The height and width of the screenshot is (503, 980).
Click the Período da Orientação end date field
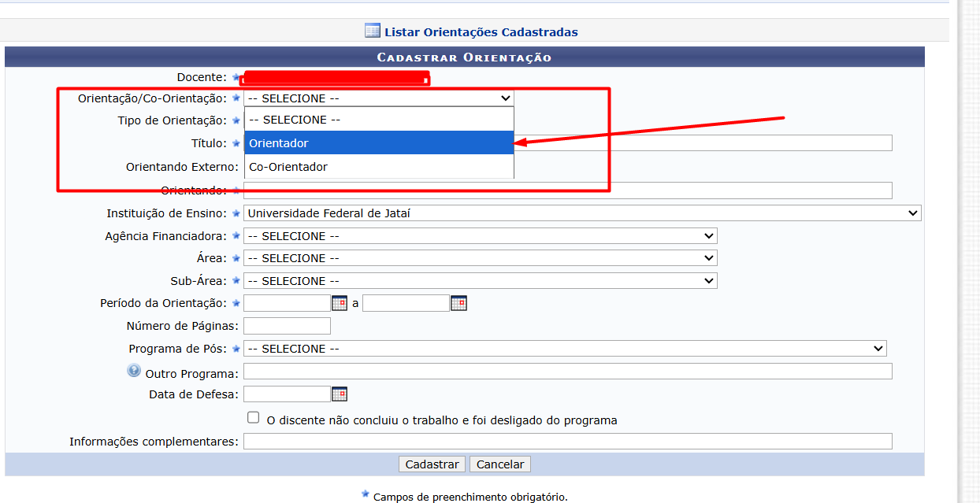pos(406,303)
